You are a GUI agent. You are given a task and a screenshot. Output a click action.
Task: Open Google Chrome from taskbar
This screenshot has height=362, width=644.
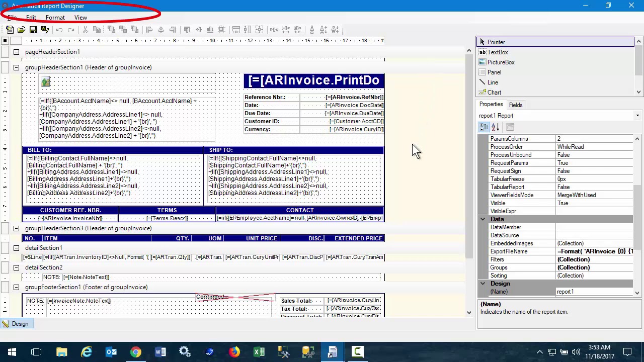tap(136, 352)
